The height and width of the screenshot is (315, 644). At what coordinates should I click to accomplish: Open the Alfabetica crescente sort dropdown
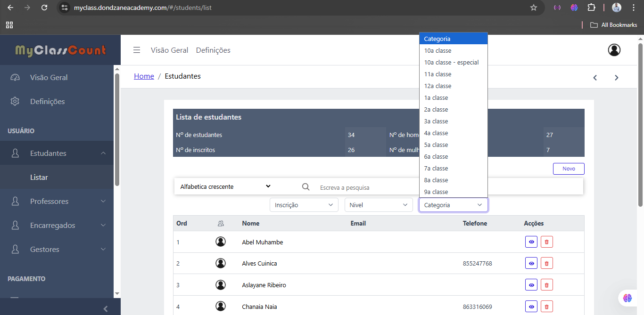click(225, 186)
